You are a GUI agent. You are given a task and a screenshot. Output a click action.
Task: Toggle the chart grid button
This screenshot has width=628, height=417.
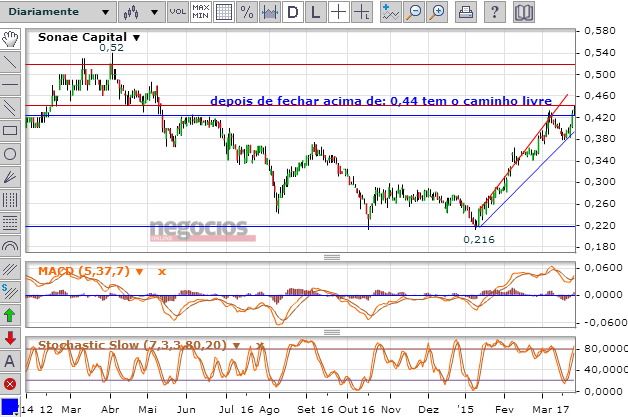224,12
